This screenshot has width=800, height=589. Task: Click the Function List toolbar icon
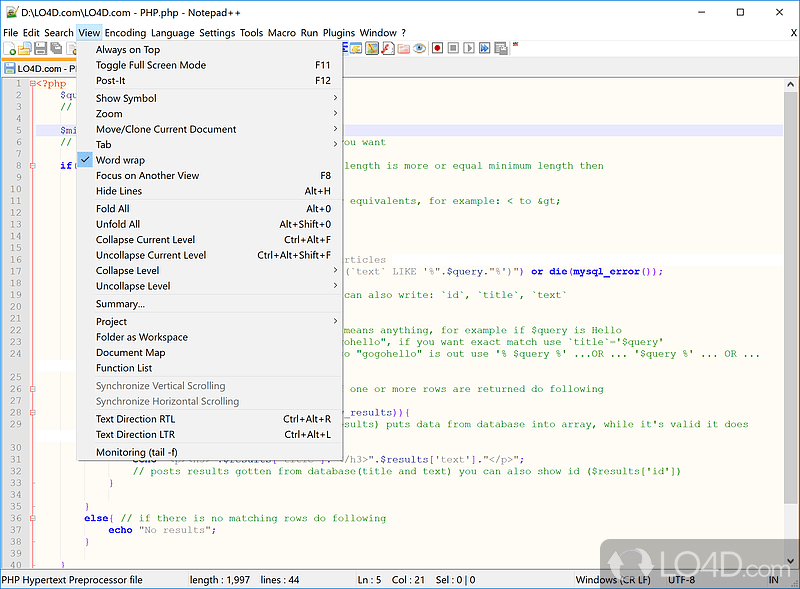pyautogui.click(x=388, y=48)
